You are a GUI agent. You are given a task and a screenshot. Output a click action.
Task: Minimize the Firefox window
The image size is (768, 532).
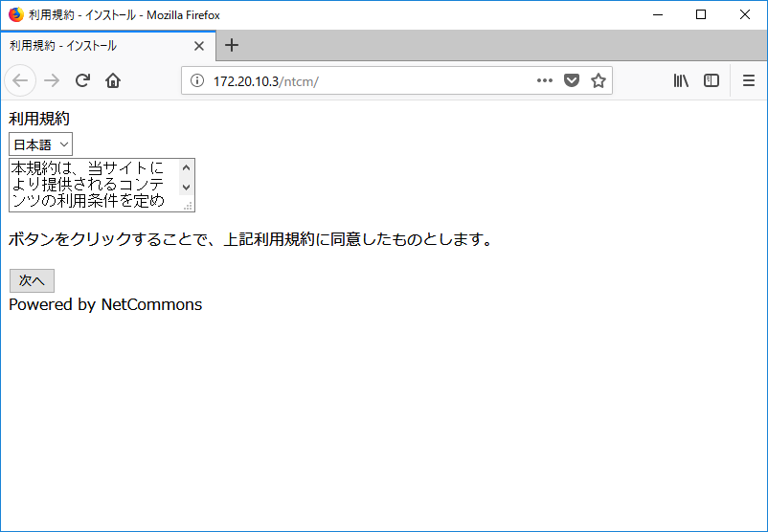pos(658,14)
